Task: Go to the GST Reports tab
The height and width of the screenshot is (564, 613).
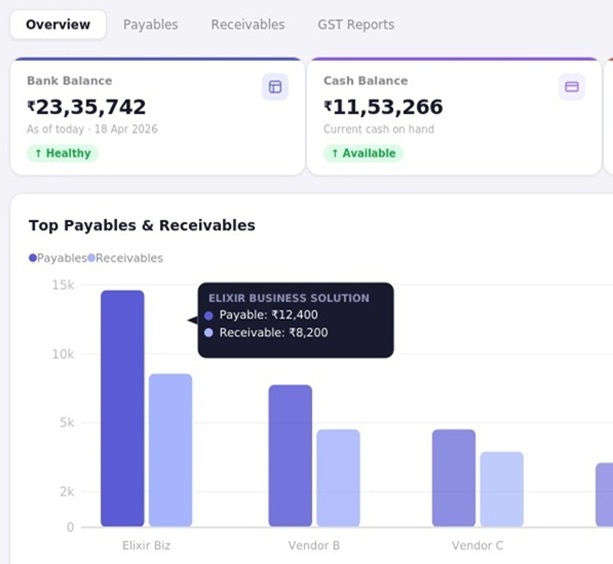Action: [356, 25]
